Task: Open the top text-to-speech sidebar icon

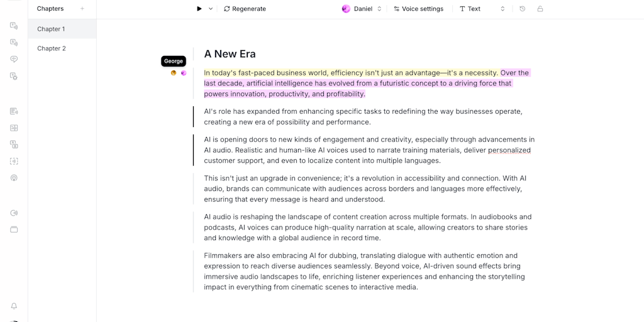Action: click(x=14, y=26)
